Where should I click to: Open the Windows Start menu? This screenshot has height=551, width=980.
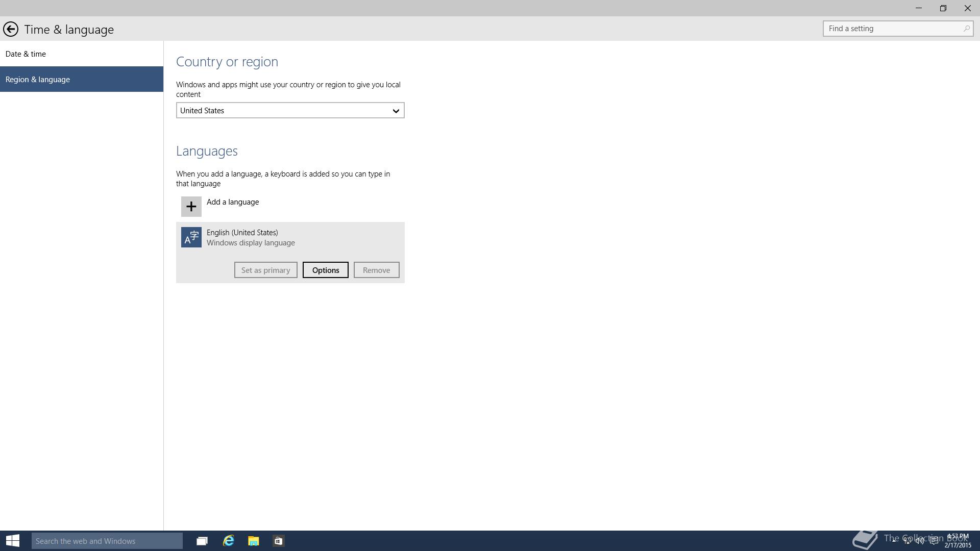[13, 541]
